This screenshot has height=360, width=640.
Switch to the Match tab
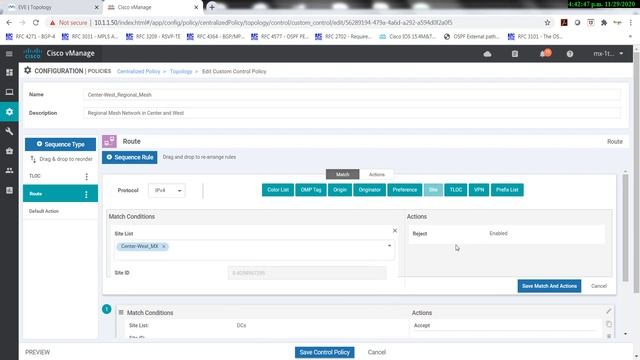coord(342,174)
